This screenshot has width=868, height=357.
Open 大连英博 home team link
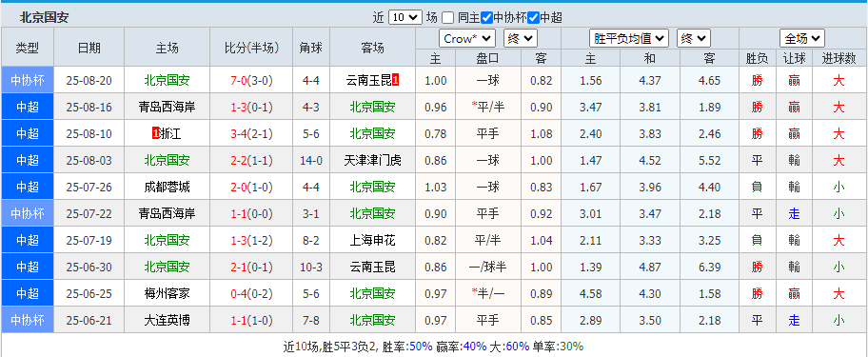(168, 320)
